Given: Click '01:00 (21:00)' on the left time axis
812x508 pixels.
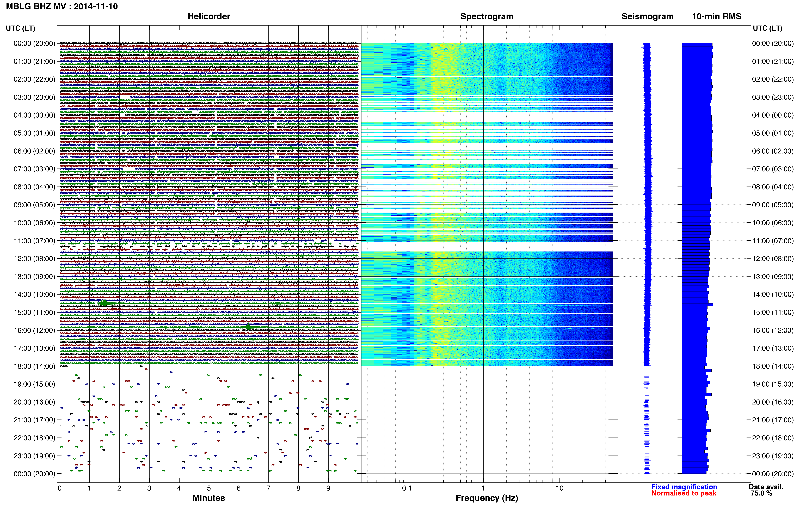Looking at the screenshot, I should pos(34,62).
